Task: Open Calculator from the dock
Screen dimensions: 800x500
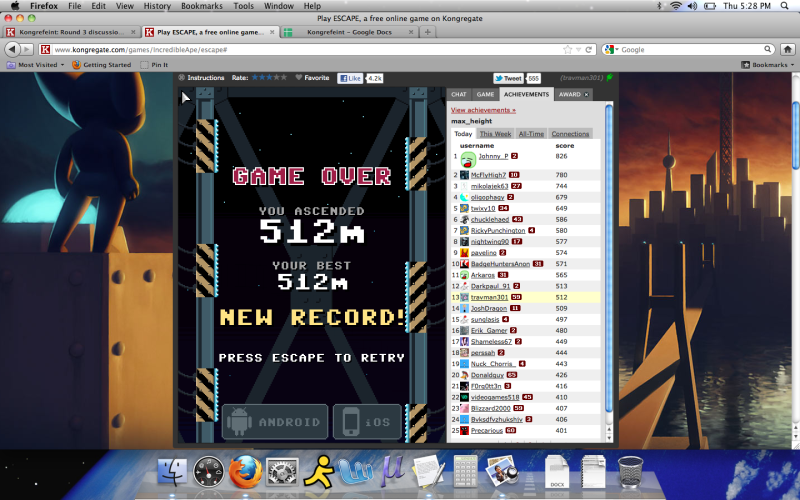Action: coord(465,471)
